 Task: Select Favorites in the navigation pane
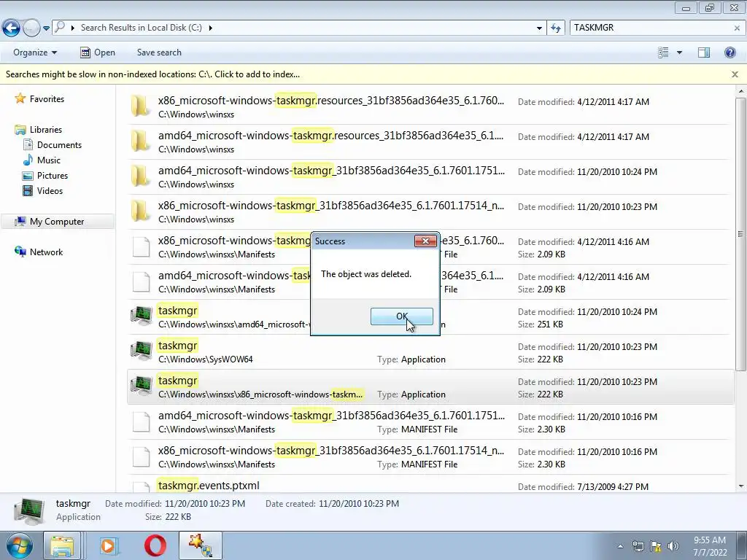tap(47, 99)
